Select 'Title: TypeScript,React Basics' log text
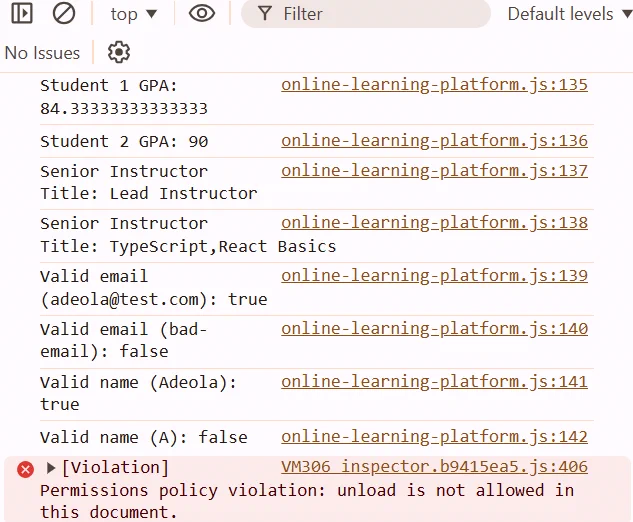This screenshot has width=633, height=522. 188,246
